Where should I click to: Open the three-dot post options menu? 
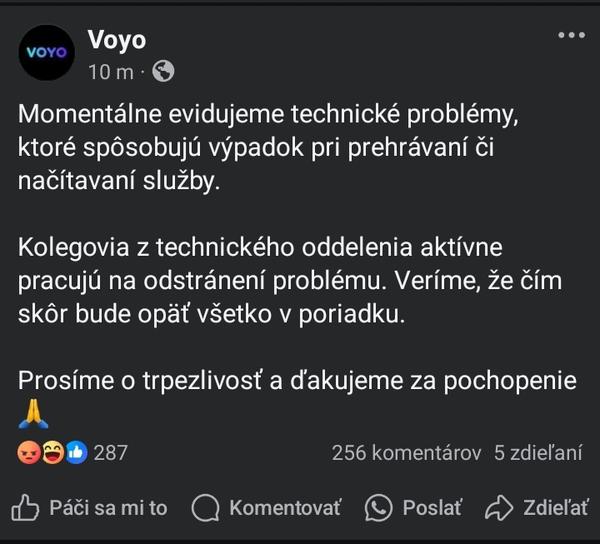pyautogui.click(x=571, y=36)
